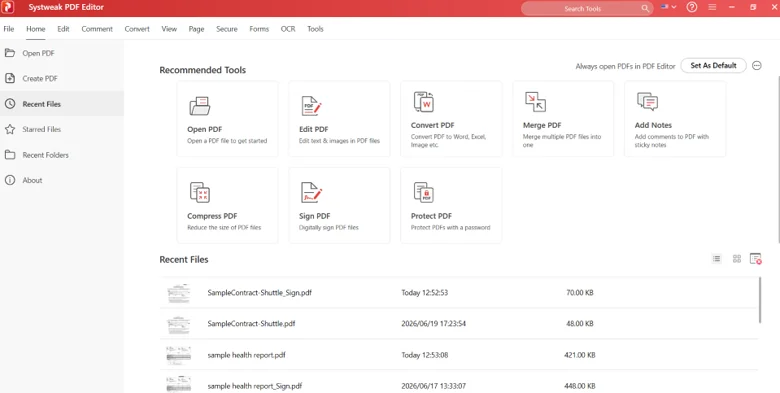Click the Add Notes title text

(x=653, y=125)
